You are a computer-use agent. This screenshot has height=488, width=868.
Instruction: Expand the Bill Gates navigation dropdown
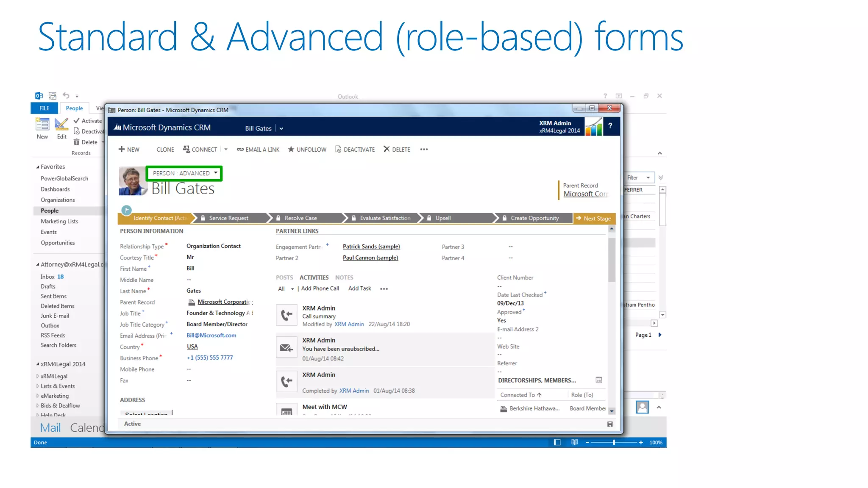281,129
